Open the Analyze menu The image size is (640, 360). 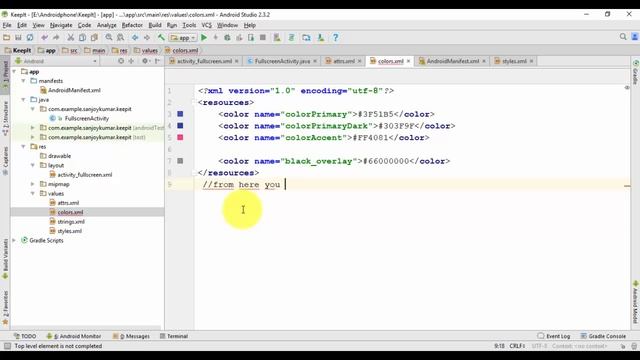pos(107,25)
